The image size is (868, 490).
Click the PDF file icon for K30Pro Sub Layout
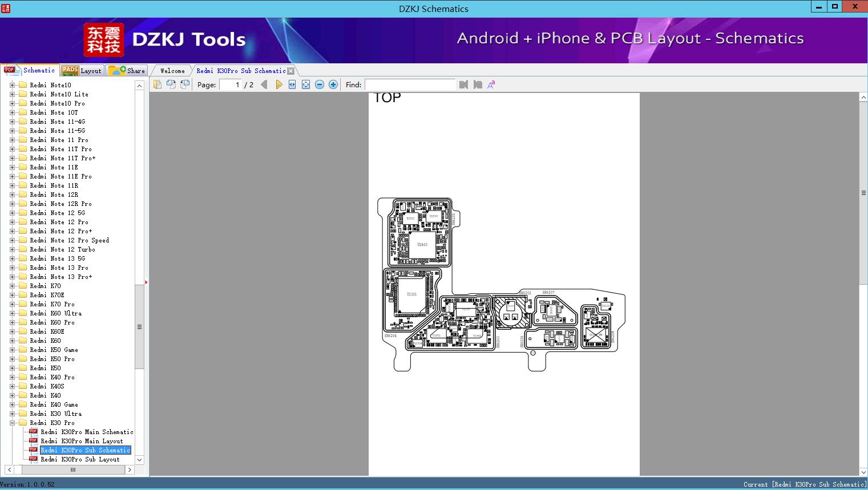(33, 459)
